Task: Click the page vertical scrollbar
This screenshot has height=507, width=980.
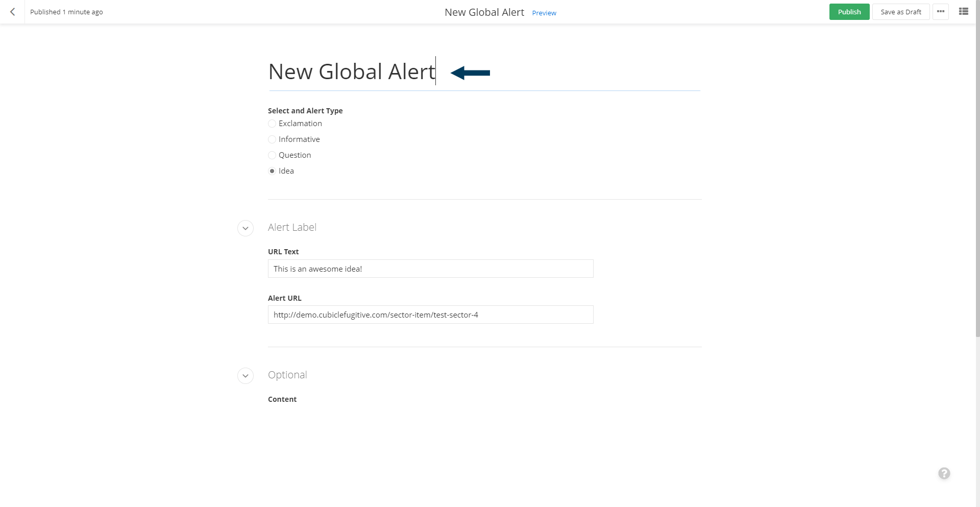Action: tap(977, 168)
